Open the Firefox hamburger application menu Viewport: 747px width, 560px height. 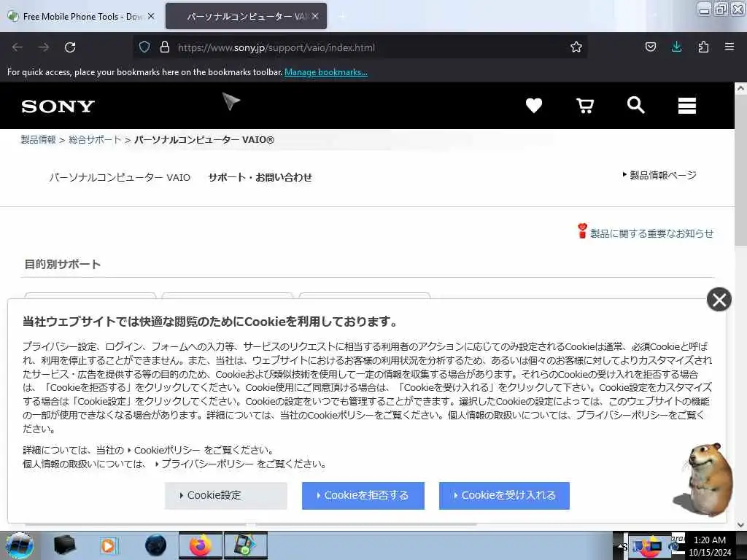[x=729, y=47]
